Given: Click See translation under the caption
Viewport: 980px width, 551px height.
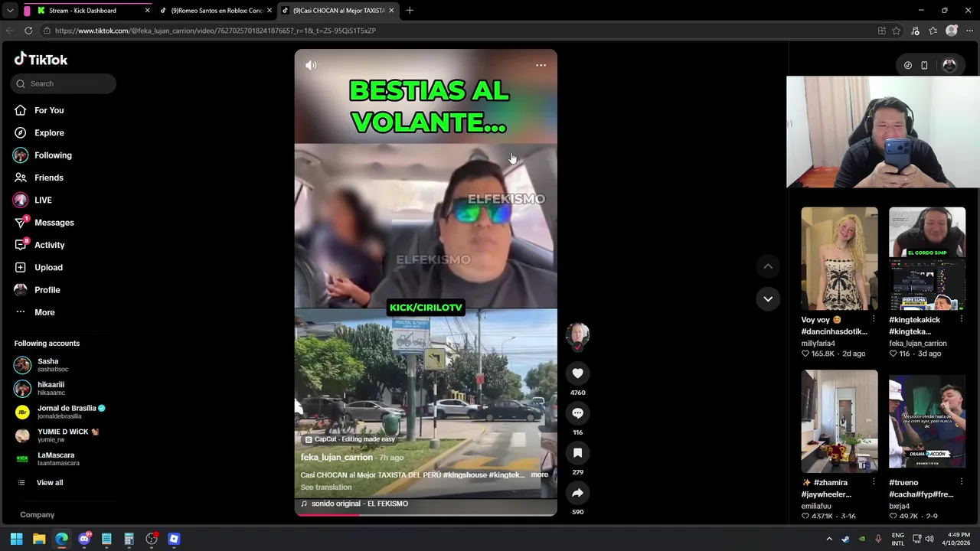Looking at the screenshot, I should click(x=326, y=487).
